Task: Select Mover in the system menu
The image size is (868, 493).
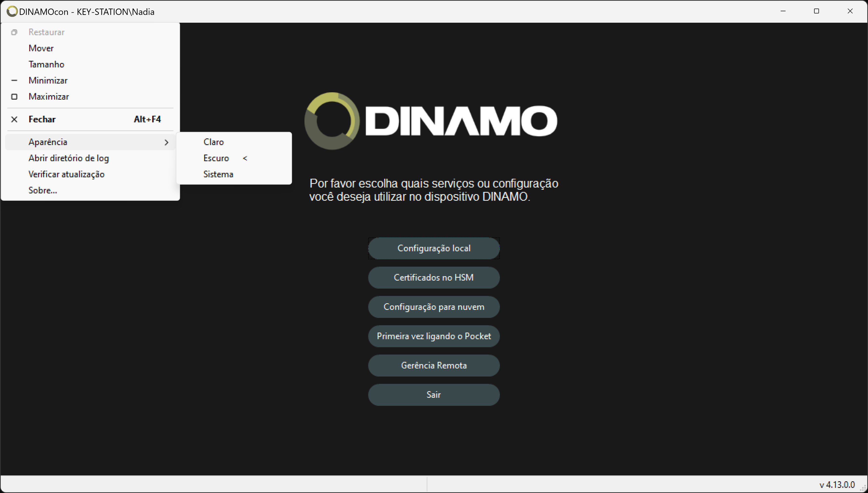Action: tap(90, 48)
